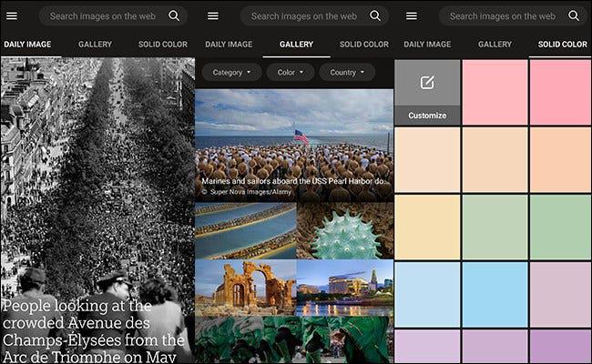Select the active DAILY IMAGE tab
This screenshot has height=364, width=592.
27,44
